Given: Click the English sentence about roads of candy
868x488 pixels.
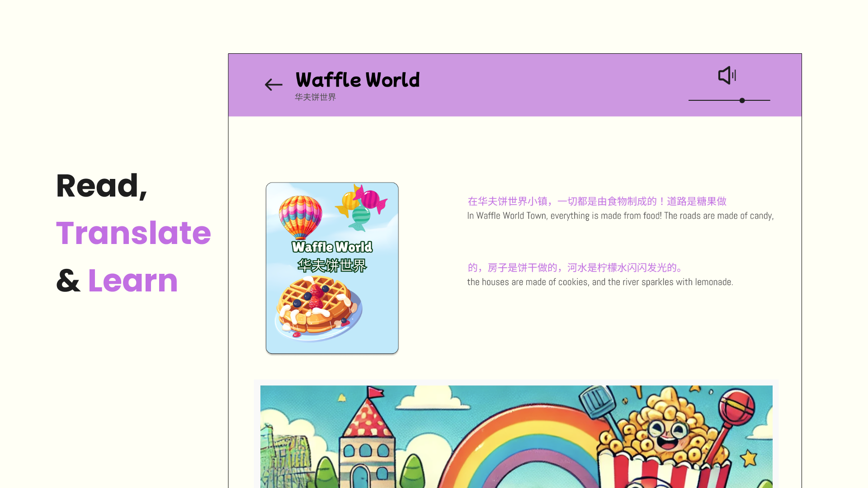Looking at the screenshot, I should coord(620,216).
